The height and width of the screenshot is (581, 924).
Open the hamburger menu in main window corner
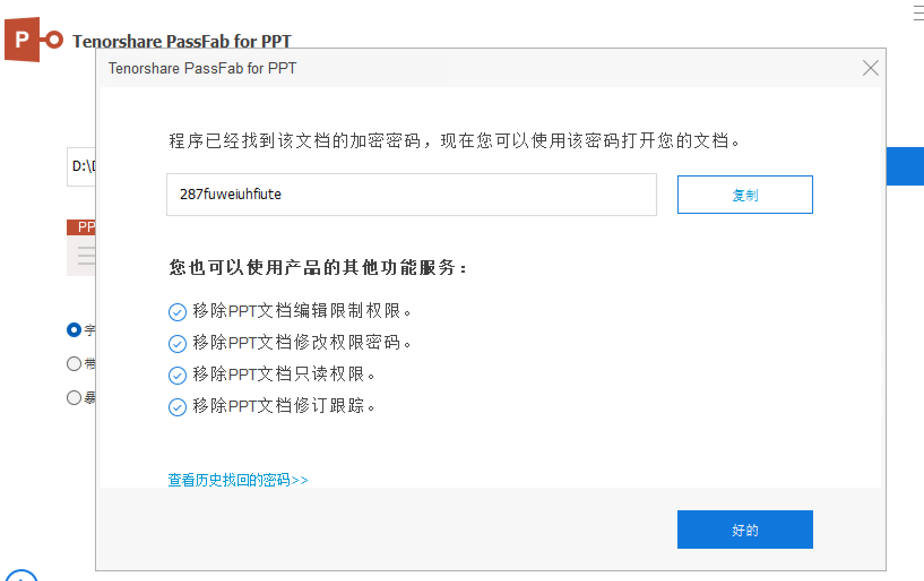tap(918, 14)
